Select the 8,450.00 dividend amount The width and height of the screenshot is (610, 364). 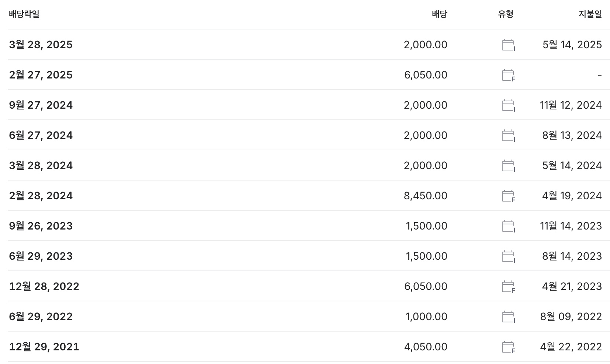[x=426, y=196]
